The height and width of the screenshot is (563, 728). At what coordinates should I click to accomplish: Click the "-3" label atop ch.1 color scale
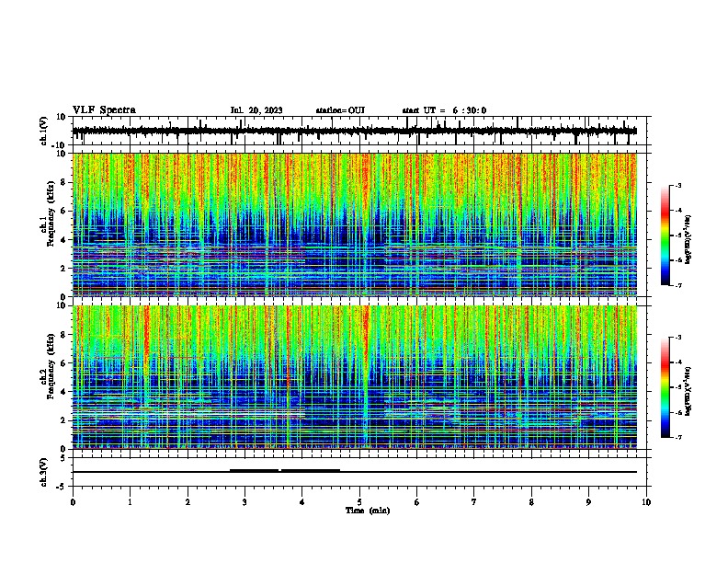pyautogui.click(x=677, y=185)
